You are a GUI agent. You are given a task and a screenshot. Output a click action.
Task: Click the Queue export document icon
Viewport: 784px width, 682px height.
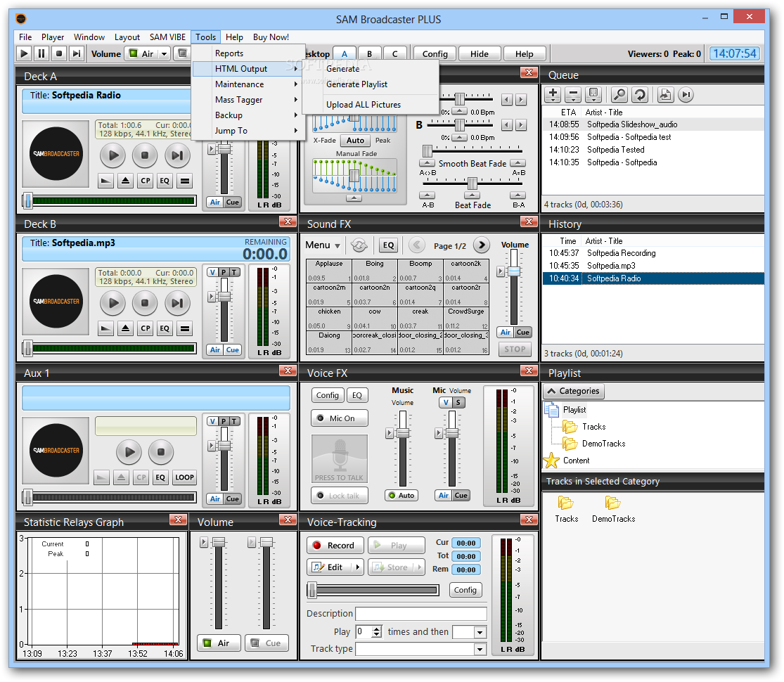click(665, 94)
